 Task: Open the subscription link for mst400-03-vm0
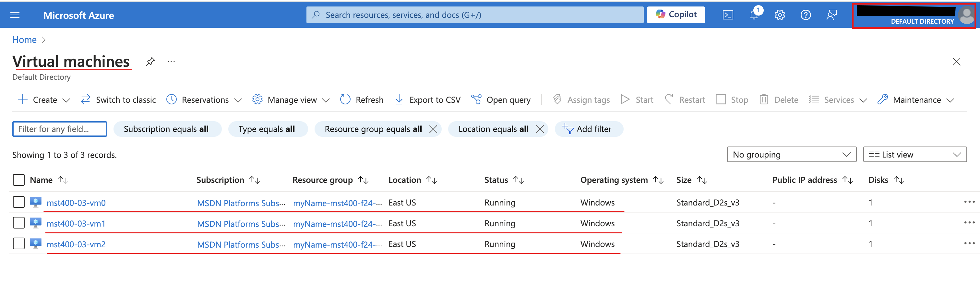pos(241,203)
